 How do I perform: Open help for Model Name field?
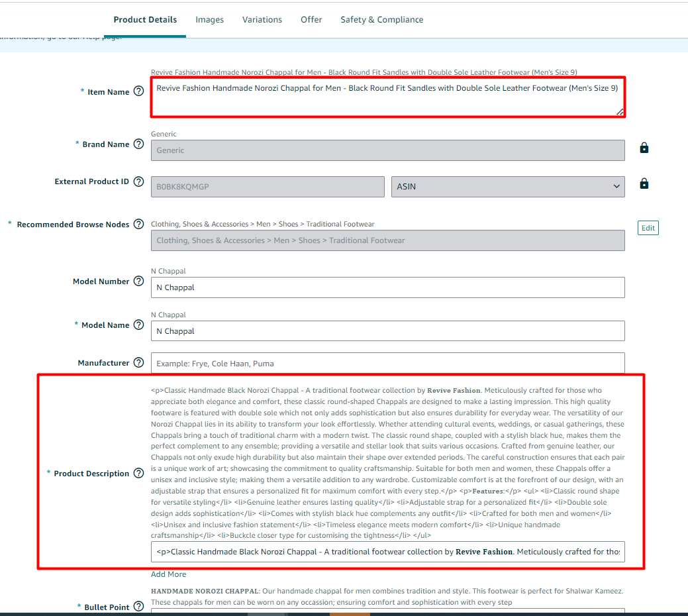[x=138, y=325]
